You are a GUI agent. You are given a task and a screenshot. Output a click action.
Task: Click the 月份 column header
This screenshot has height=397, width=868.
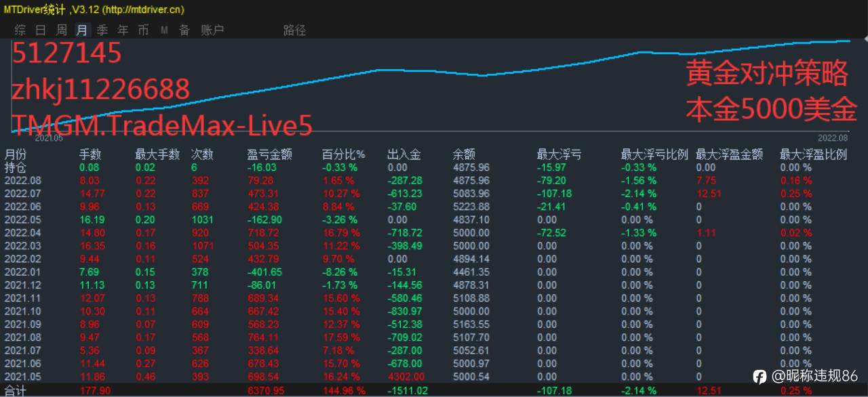pos(16,154)
